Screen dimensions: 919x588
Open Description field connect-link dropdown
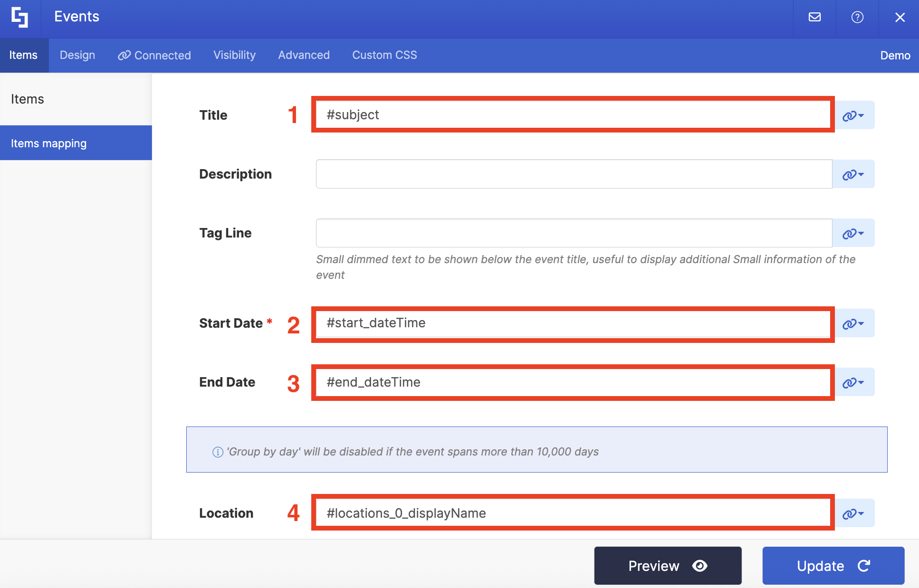point(853,174)
